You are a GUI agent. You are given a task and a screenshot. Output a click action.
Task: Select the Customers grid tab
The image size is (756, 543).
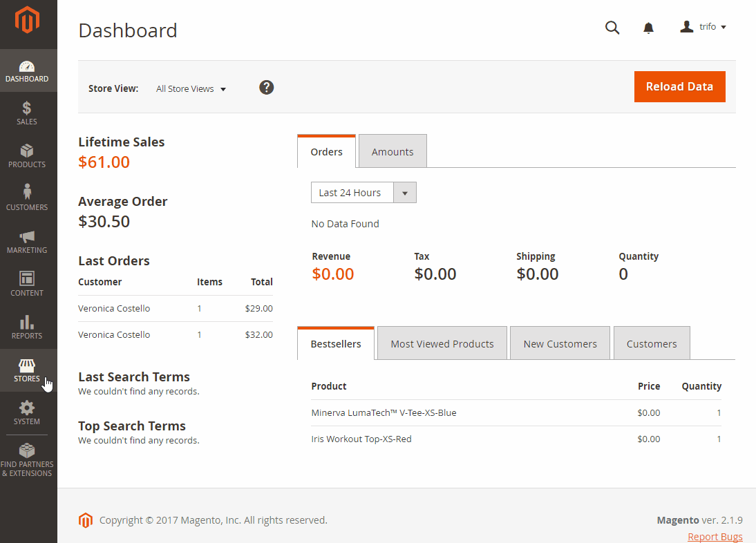point(652,343)
